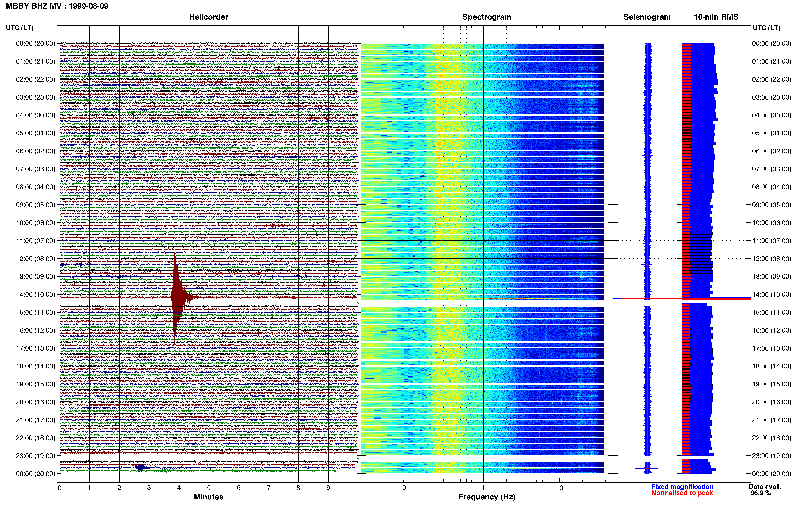Click the Data avail. label

(x=765, y=486)
